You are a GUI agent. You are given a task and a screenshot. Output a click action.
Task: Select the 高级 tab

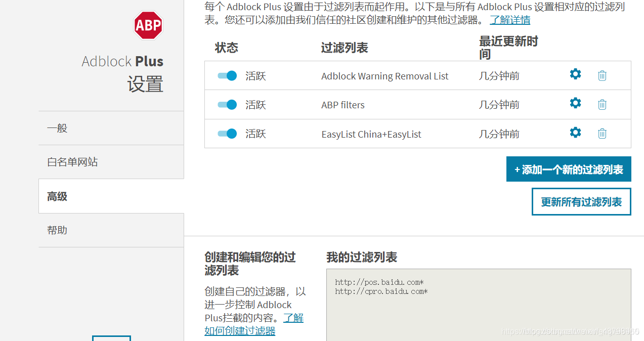pos(111,196)
